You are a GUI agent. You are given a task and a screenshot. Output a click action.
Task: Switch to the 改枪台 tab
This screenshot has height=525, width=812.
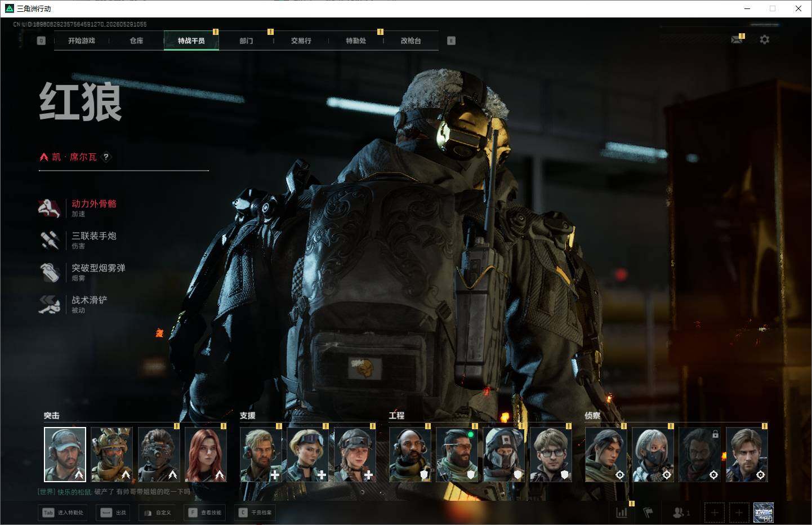tap(411, 41)
